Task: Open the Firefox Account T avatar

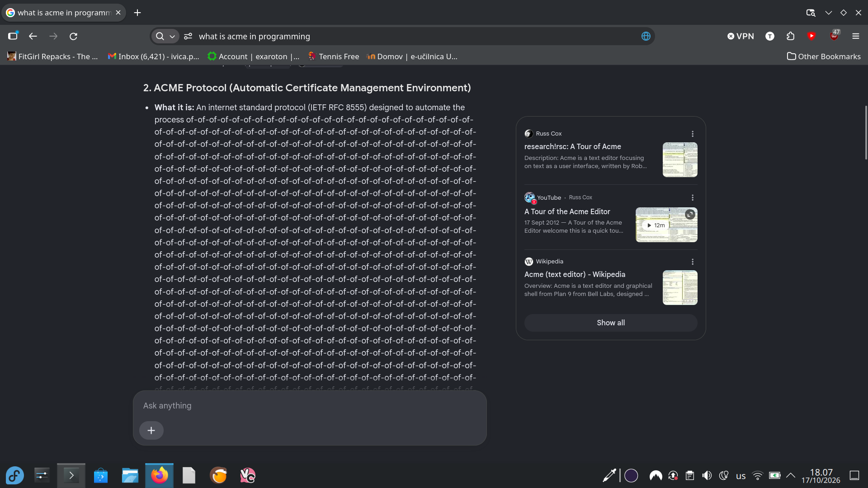Action: [769, 36]
